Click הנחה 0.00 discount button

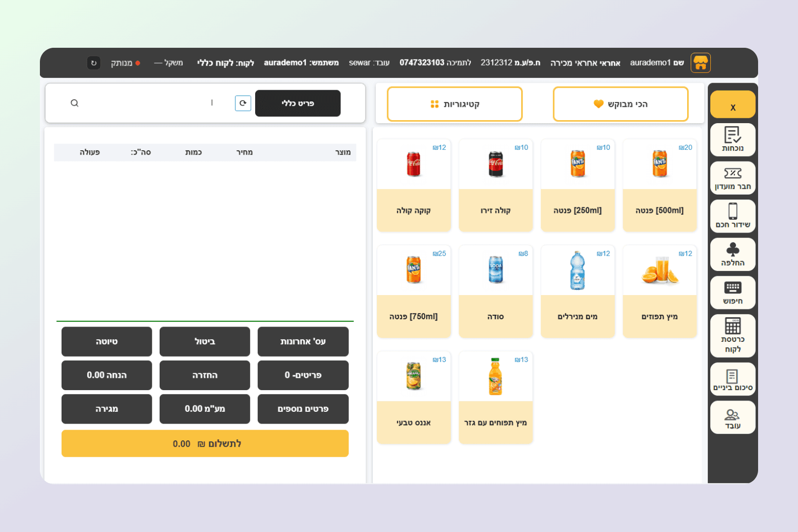107,375
